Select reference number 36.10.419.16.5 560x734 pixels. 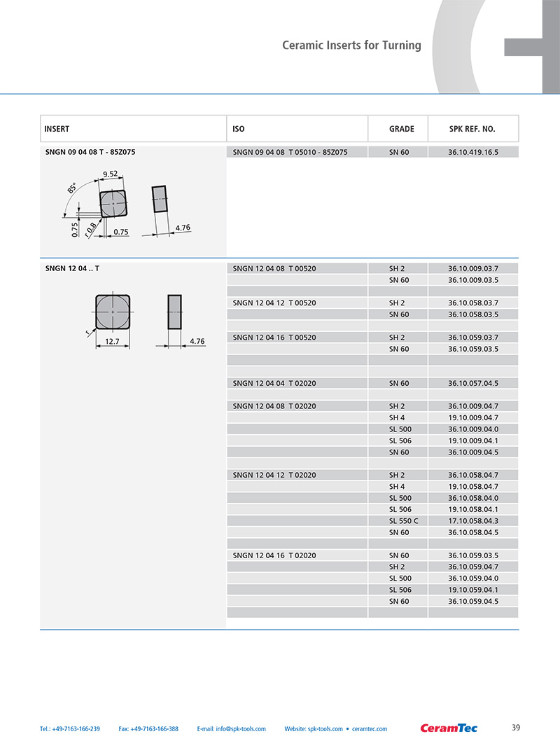point(473,152)
